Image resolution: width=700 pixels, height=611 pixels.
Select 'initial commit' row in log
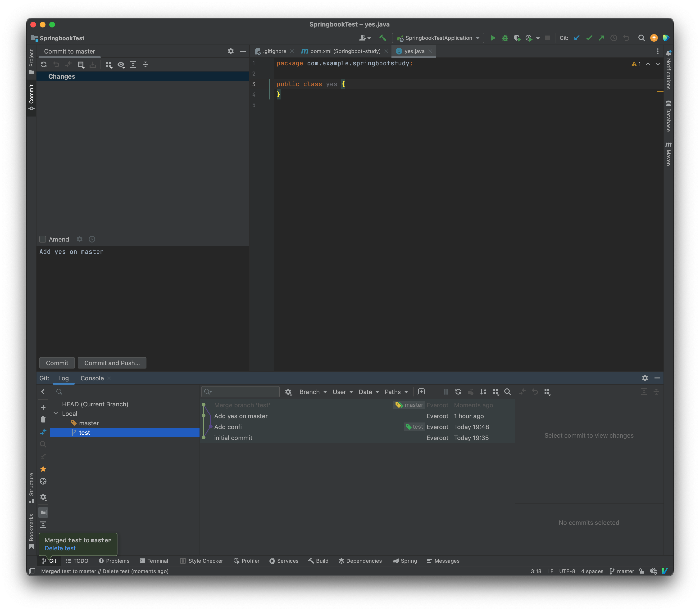[x=358, y=438]
